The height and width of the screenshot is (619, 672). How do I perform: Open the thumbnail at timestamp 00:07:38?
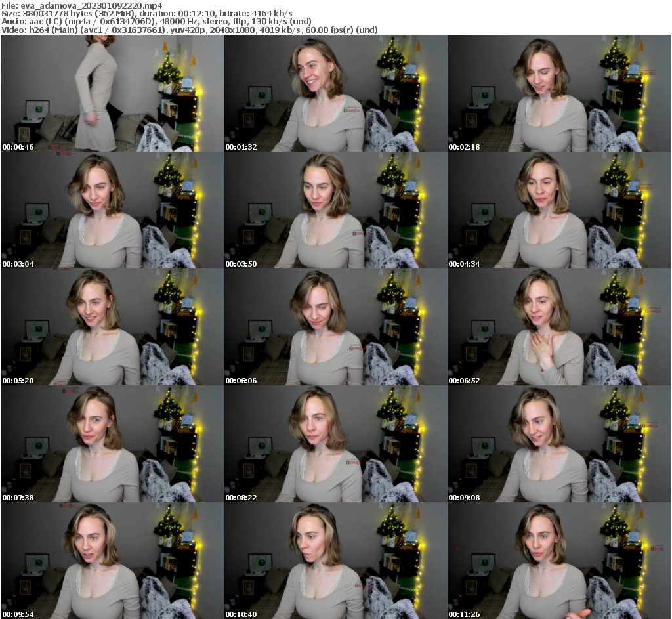click(x=112, y=444)
